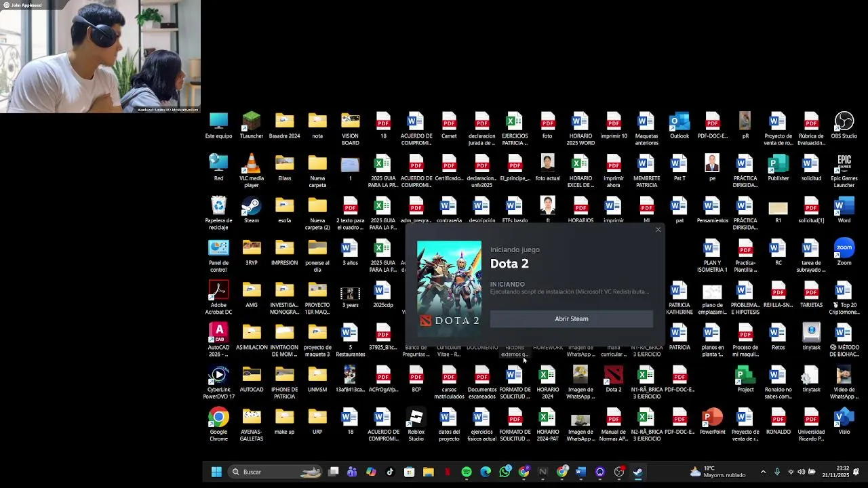Open the Steam desktop shortcut

pyautogui.click(x=252, y=209)
